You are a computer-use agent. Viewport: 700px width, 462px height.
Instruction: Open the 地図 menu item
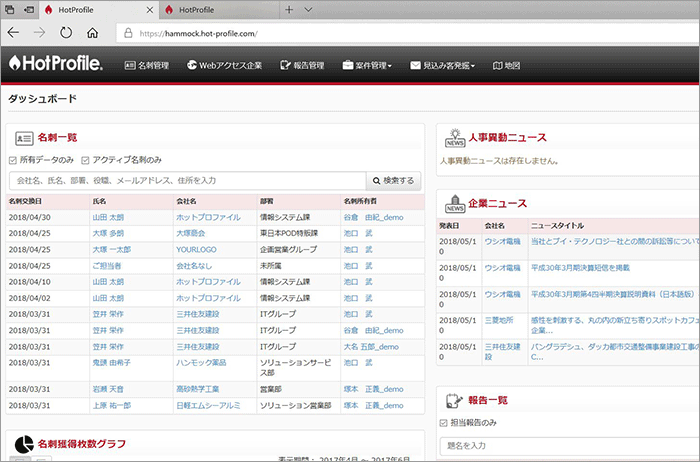[x=506, y=65]
